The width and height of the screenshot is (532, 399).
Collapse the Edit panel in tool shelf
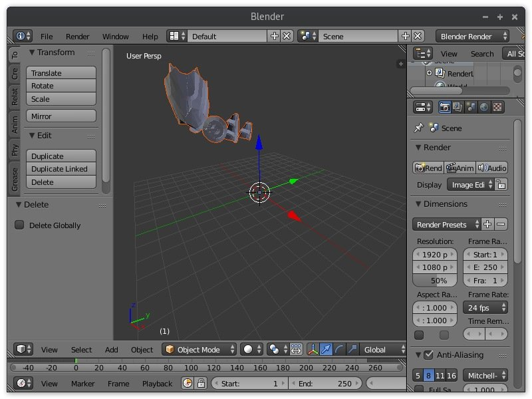[x=32, y=136]
